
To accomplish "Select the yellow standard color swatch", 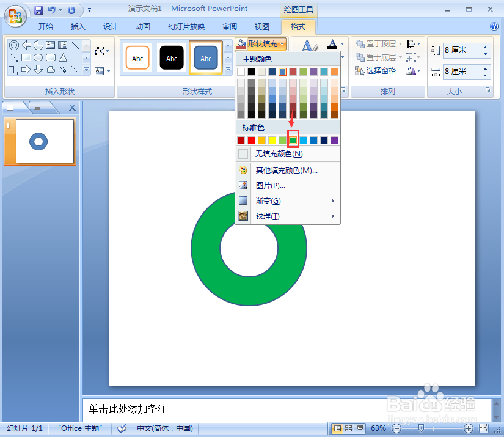I will 272,140.
